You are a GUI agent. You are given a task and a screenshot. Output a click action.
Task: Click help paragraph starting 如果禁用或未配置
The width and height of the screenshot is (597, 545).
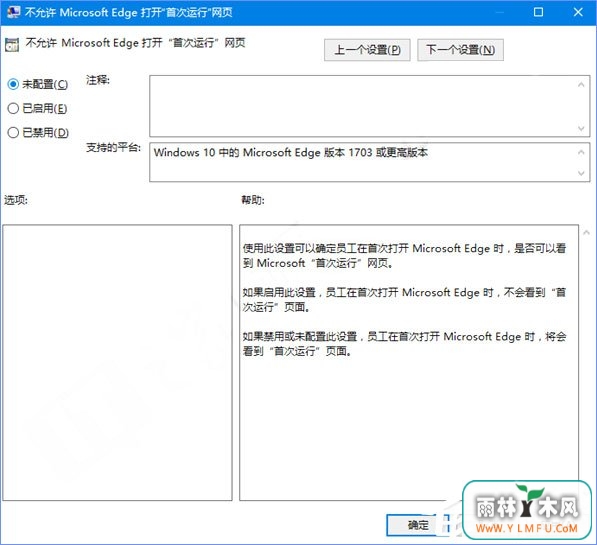point(404,344)
